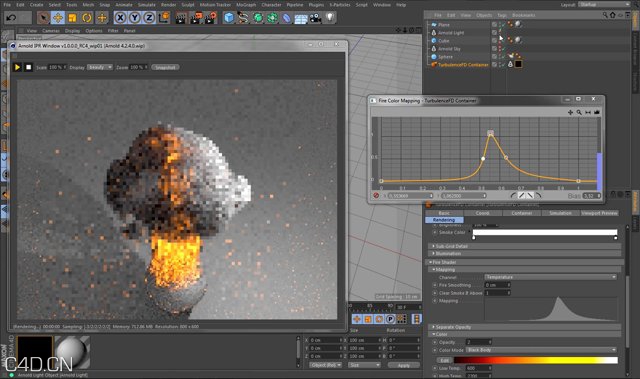Switch to the Simulation tab
The image size is (640, 379).
560,213
